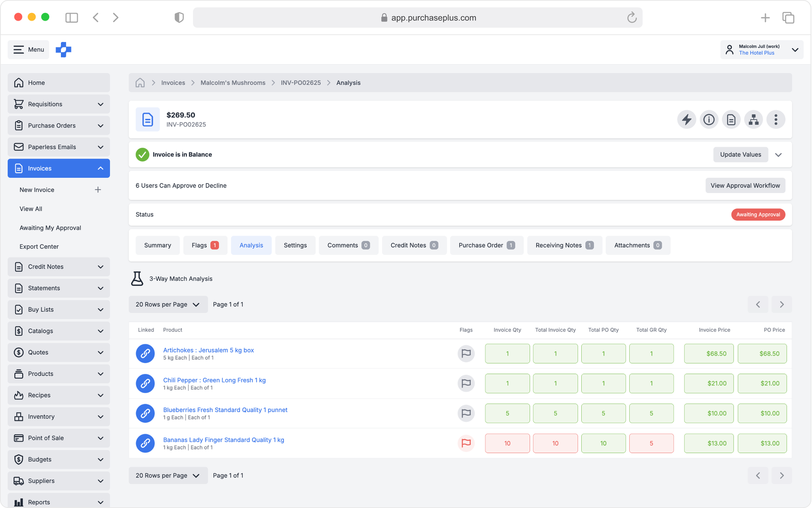This screenshot has width=812, height=508.
Task: Switch to the Summary tab
Action: (x=157, y=245)
